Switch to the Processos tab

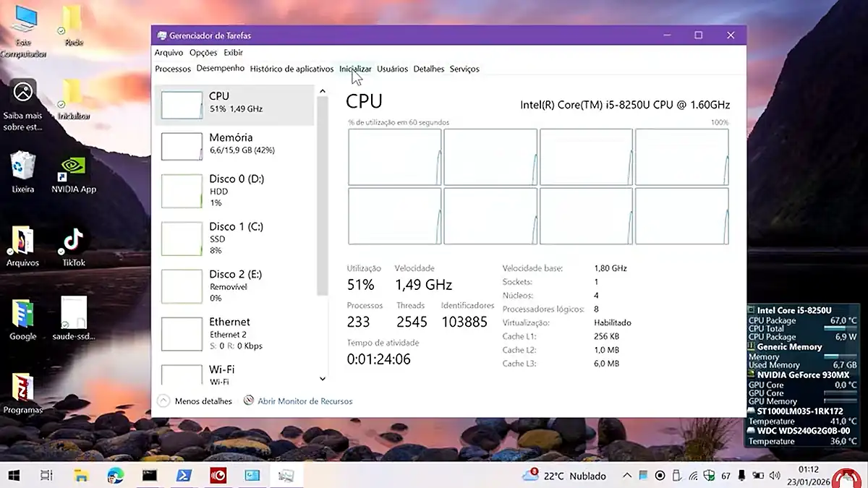(173, 69)
